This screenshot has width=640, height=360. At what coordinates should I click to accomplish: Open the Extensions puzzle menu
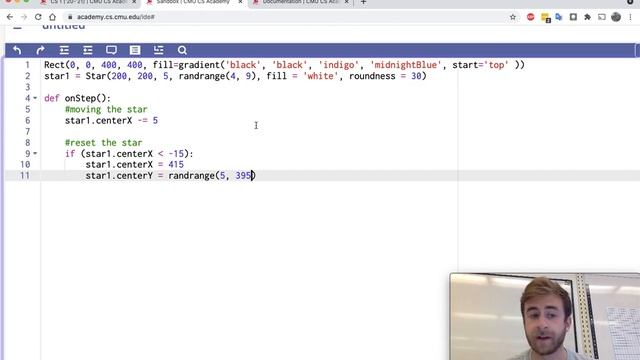click(587, 17)
